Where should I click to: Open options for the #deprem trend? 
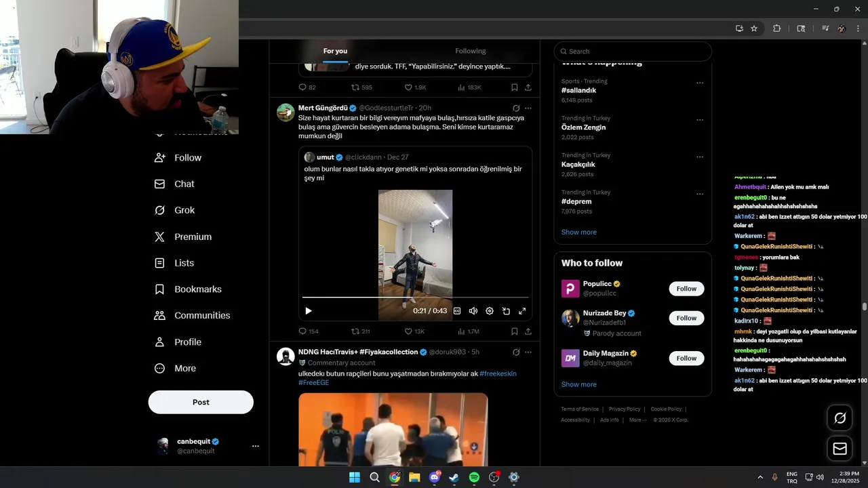coord(700,194)
